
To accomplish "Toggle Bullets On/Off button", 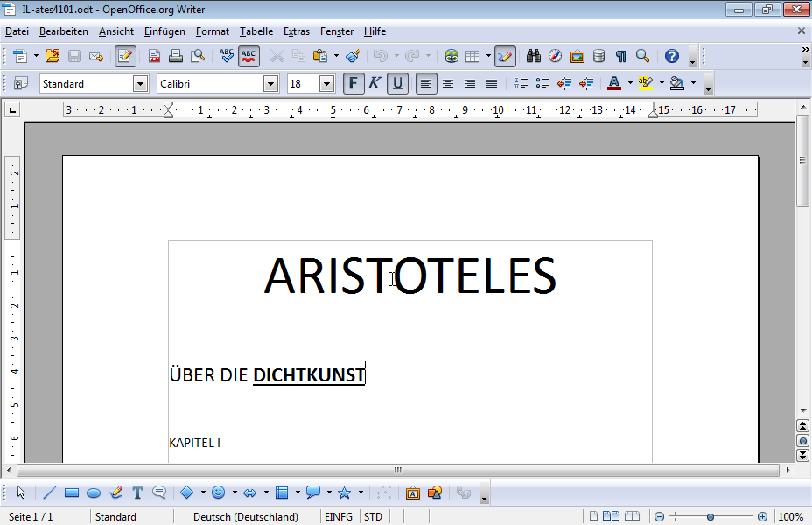I will (x=542, y=83).
